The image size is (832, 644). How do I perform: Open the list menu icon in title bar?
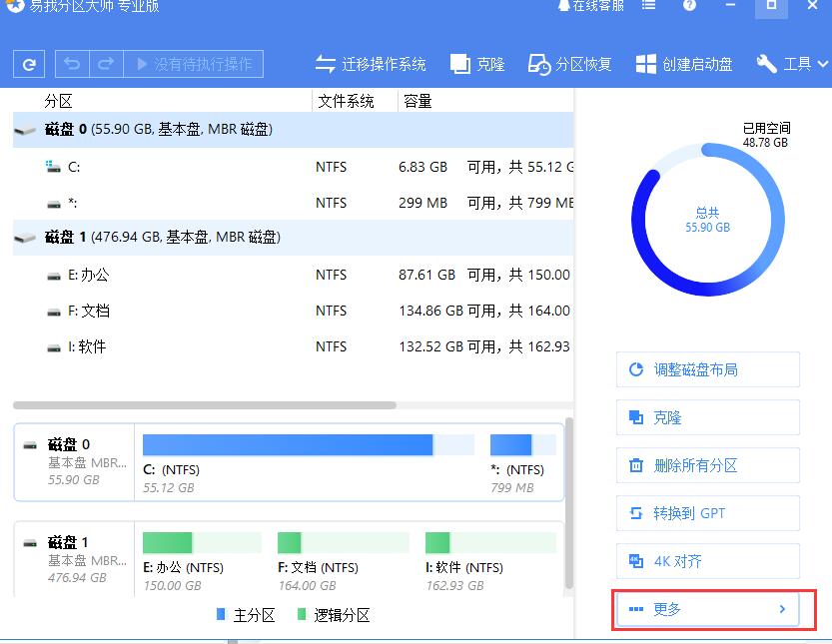coord(649,6)
